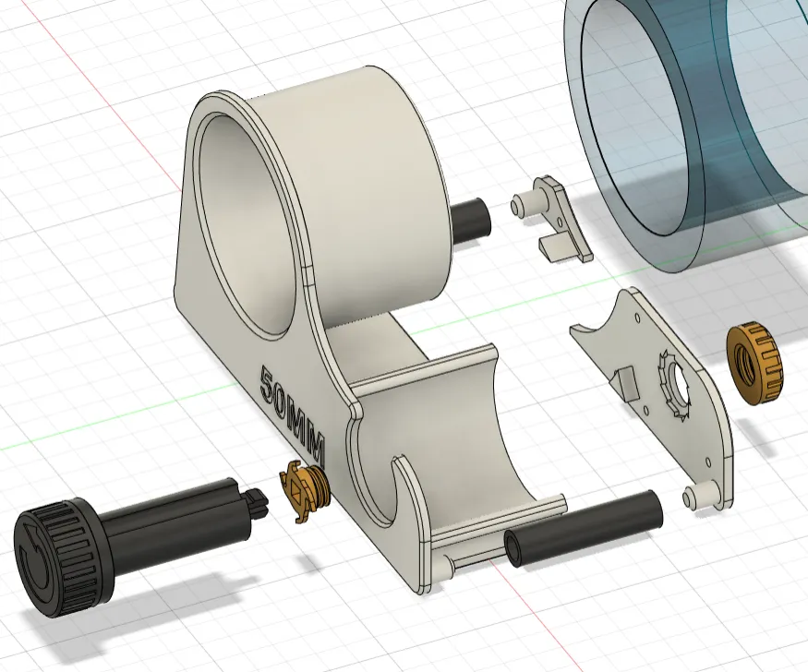Select the long black tube spacer
The height and width of the screenshot is (672, 808).
[x=583, y=529]
